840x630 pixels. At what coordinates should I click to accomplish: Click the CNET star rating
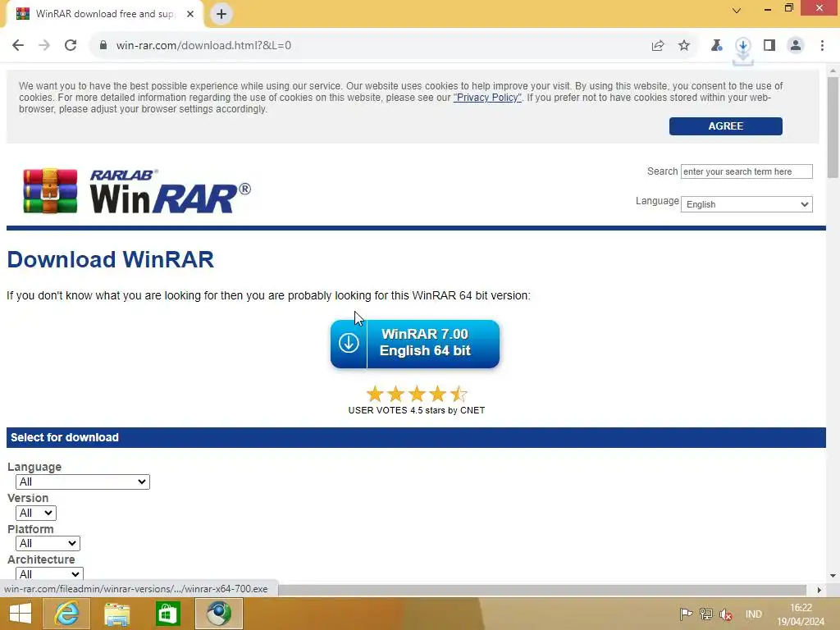416,395
